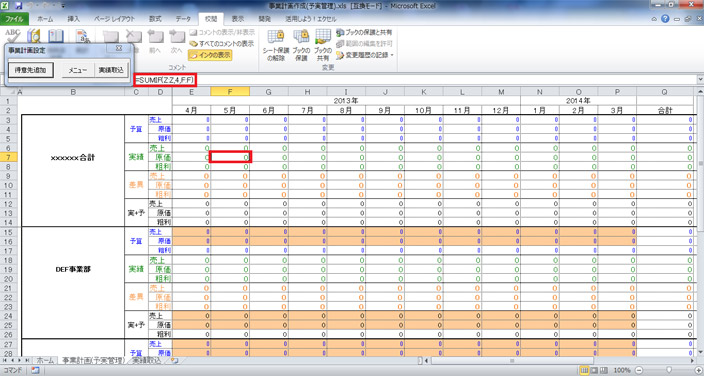Open the quick access toolbar customize dropdown

(x=63, y=6)
